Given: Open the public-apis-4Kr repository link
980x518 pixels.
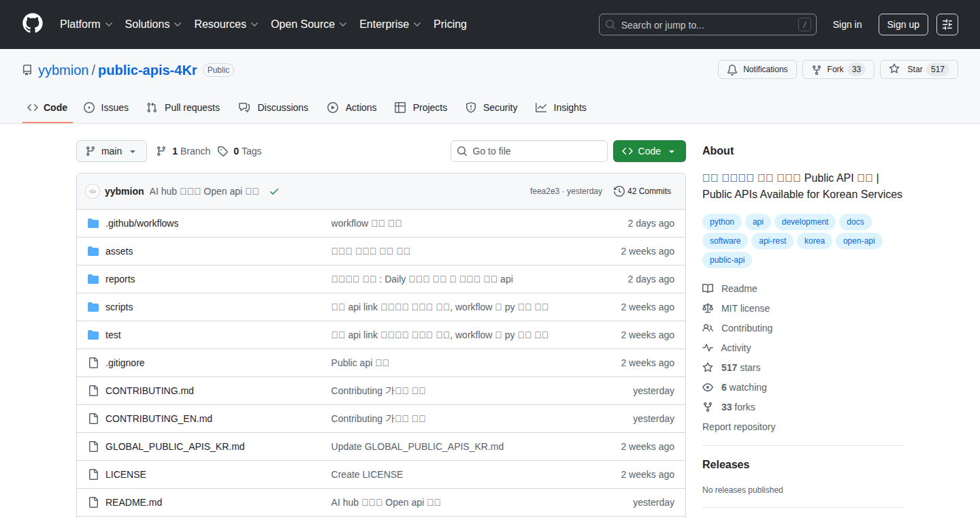Looking at the screenshot, I should coord(148,70).
